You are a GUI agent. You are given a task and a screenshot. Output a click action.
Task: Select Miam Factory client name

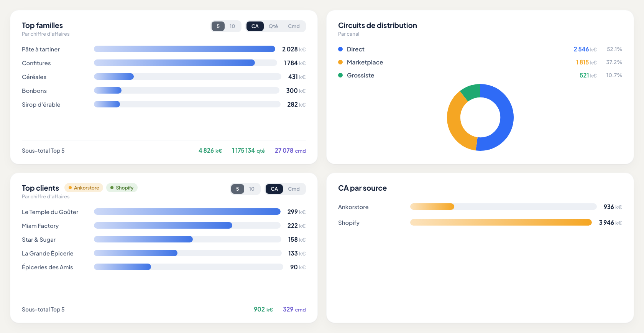click(x=40, y=226)
